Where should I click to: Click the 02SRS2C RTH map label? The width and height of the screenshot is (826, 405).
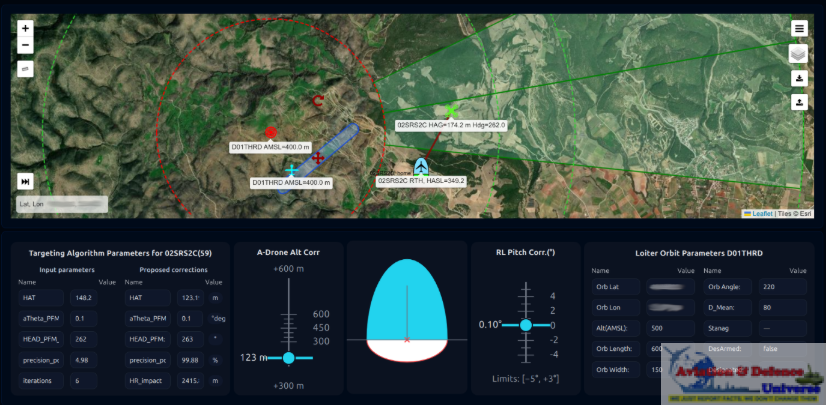422,181
